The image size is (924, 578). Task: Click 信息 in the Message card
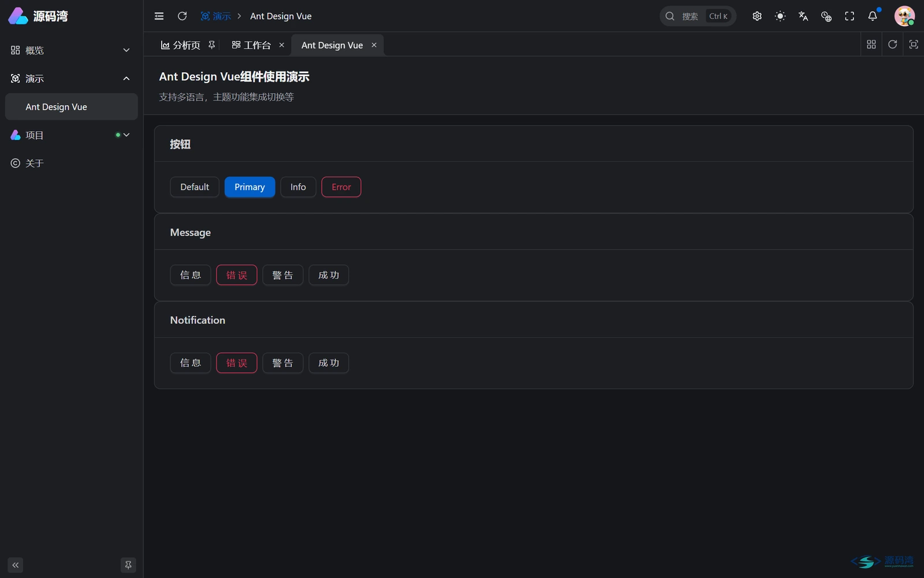point(191,275)
